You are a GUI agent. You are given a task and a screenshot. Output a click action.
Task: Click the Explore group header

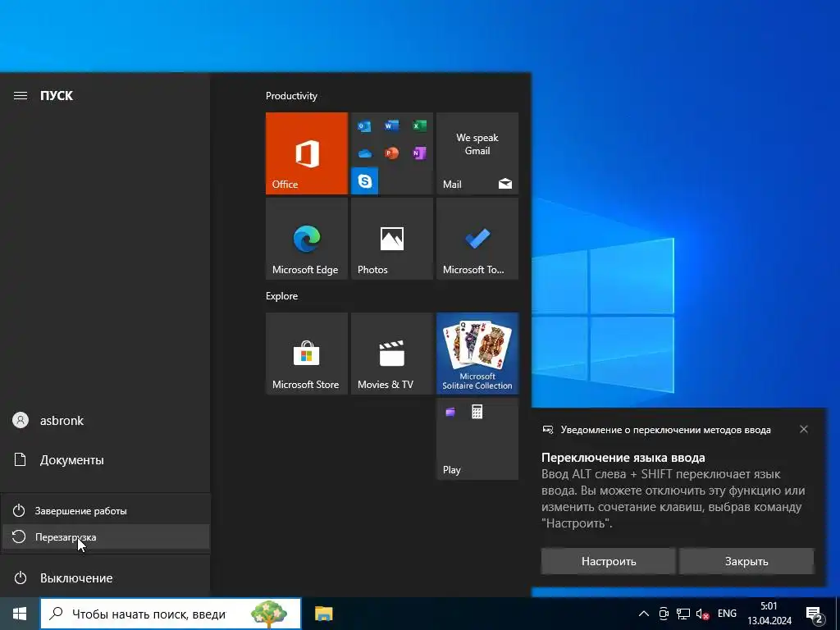[282, 295]
